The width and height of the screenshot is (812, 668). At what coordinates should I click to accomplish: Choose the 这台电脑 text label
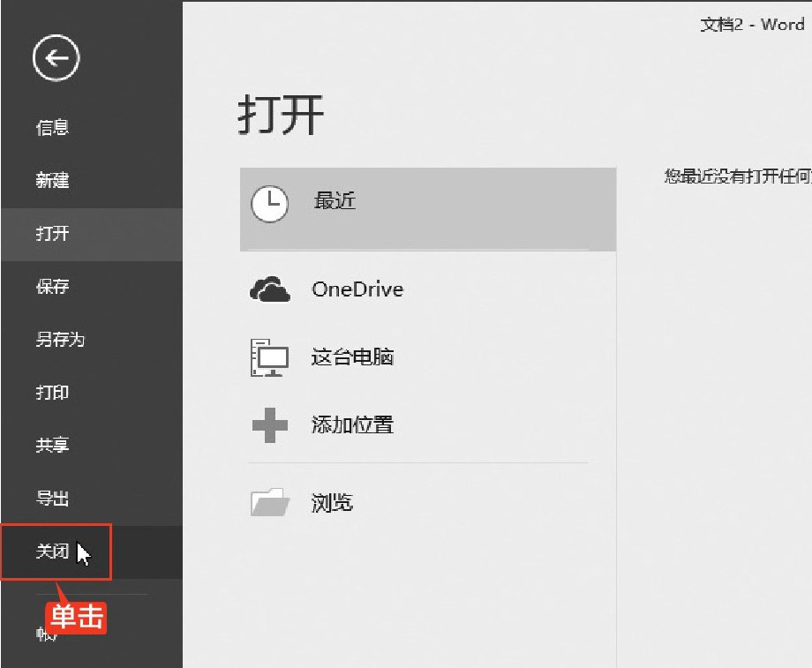point(352,357)
